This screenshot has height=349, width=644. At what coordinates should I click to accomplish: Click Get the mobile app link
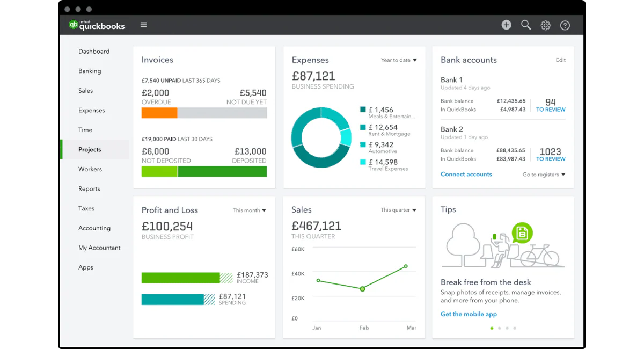click(x=469, y=314)
